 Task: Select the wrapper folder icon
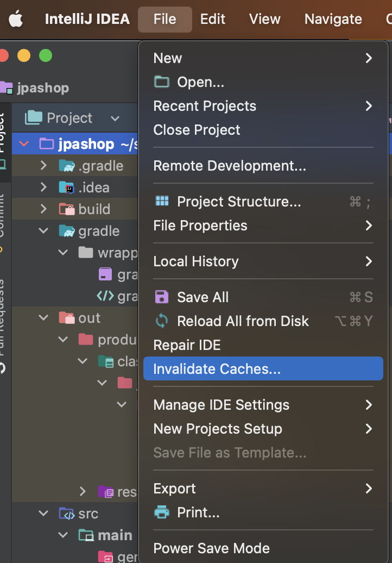(x=86, y=252)
